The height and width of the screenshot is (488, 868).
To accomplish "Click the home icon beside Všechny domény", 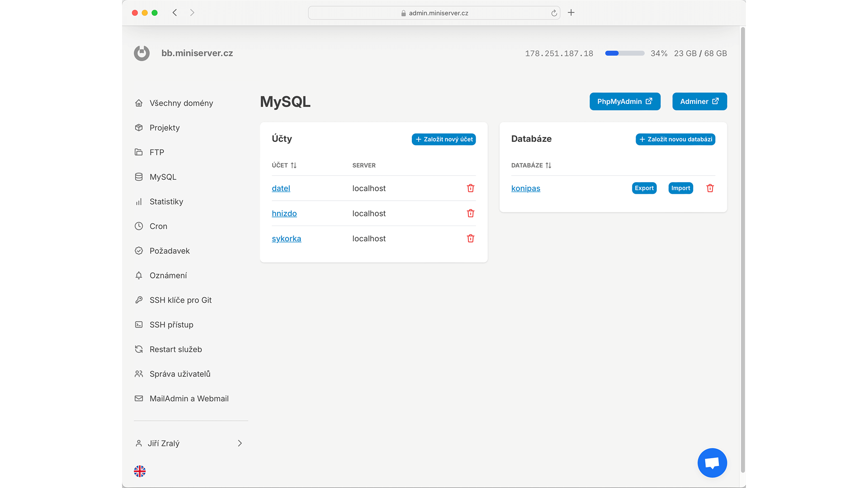I will click(x=139, y=103).
